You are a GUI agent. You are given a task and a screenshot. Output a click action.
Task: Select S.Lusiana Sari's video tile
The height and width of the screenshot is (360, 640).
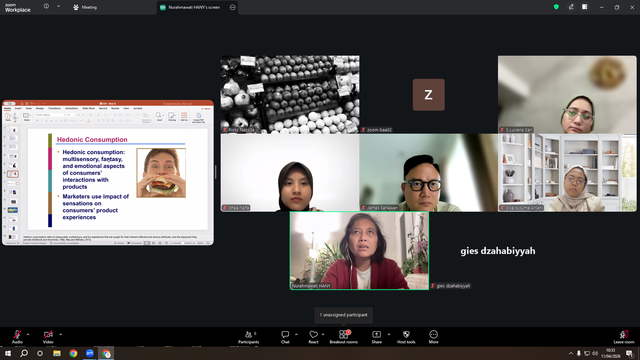[567, 94]
